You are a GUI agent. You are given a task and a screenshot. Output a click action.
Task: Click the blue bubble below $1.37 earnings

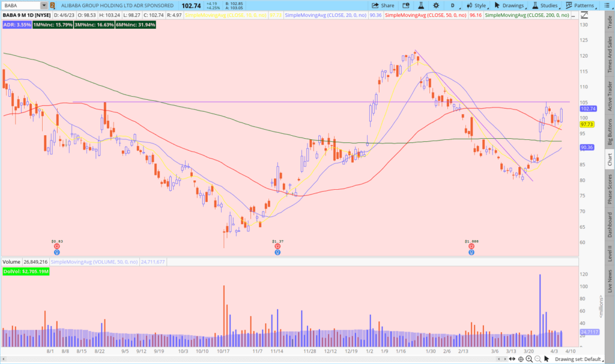coord(277,252)
